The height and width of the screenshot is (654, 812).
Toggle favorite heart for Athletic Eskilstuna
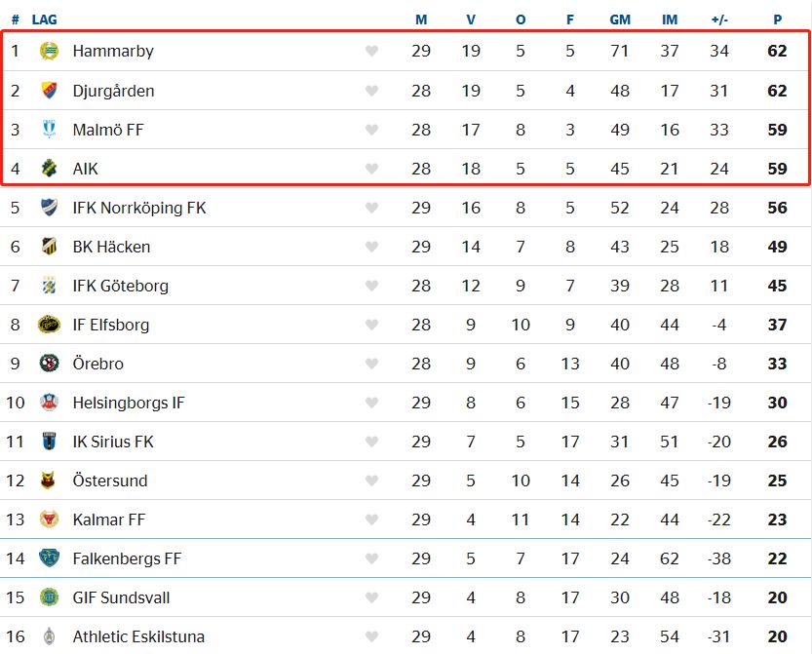pyautogui.click(x=371, y=636)
